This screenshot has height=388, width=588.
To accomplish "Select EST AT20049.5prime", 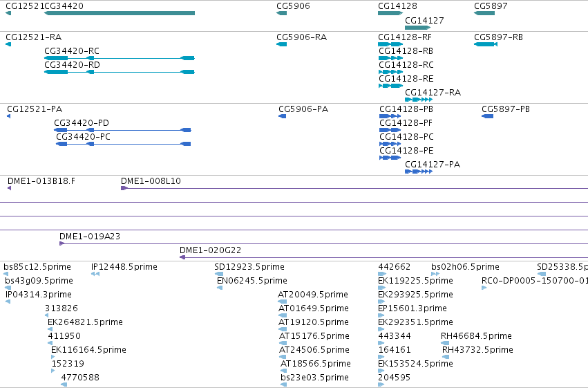I will [283, 302].
